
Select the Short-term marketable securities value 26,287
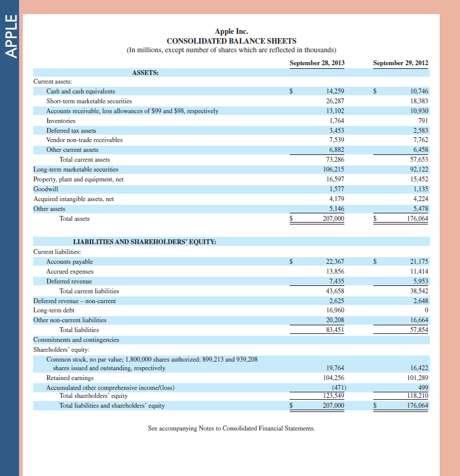(x=335, y=101)
